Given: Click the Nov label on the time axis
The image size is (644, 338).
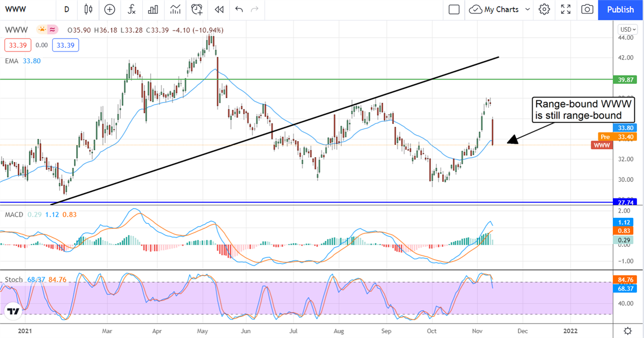Looking at the screenshot, I should point(478,331).
